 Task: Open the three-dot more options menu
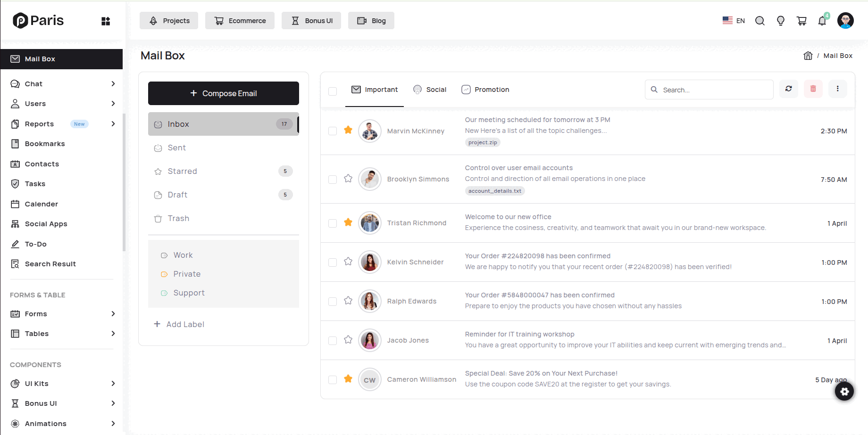coord(838,89)
